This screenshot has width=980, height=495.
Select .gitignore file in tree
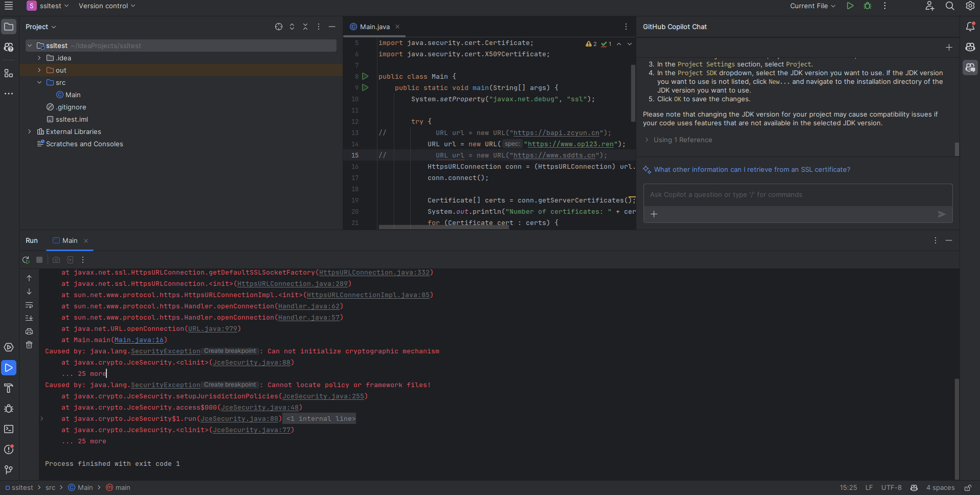[66, 107]
